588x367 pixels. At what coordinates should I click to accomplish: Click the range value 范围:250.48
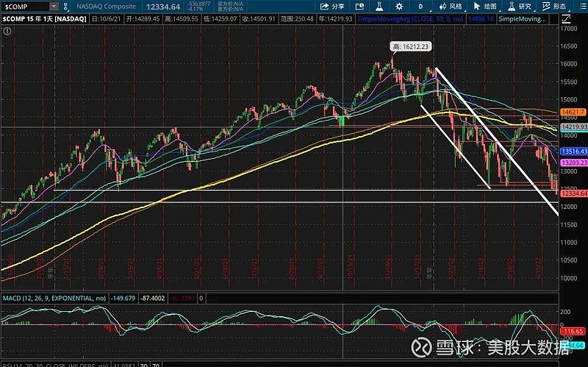point(297,19)
